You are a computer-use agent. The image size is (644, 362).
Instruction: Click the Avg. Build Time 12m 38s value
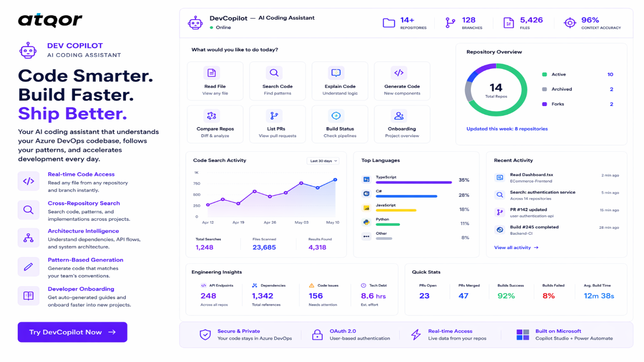[x=599, y=296]
